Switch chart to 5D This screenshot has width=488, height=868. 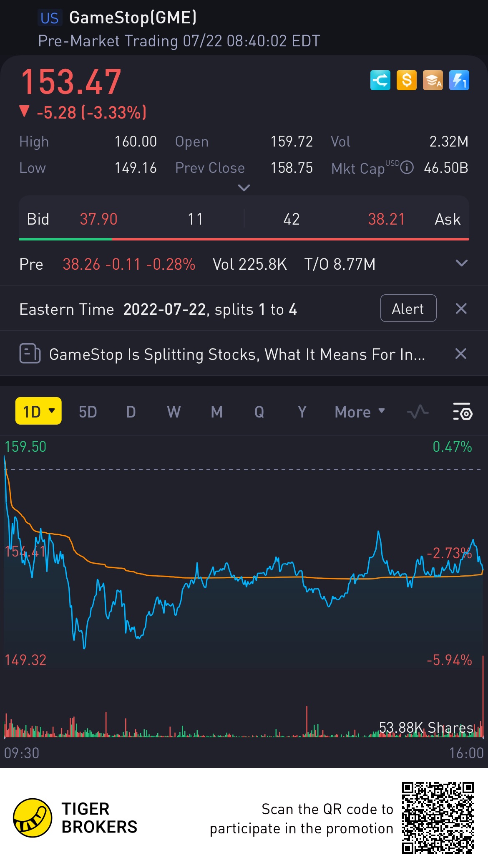click(x=88, y=412)
